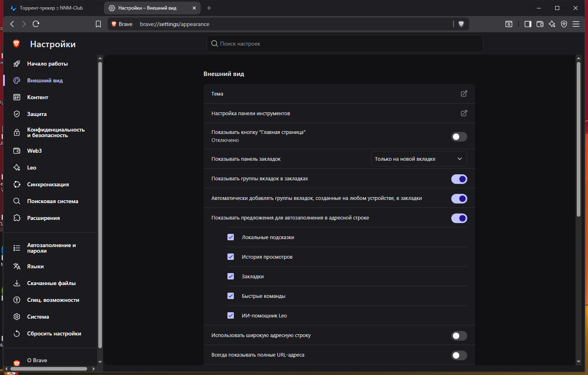Image resolution: width=588 pixels, height=375 pixels.
Task: Go to Поисковая система settings
Action: click(x=52, y=201)
